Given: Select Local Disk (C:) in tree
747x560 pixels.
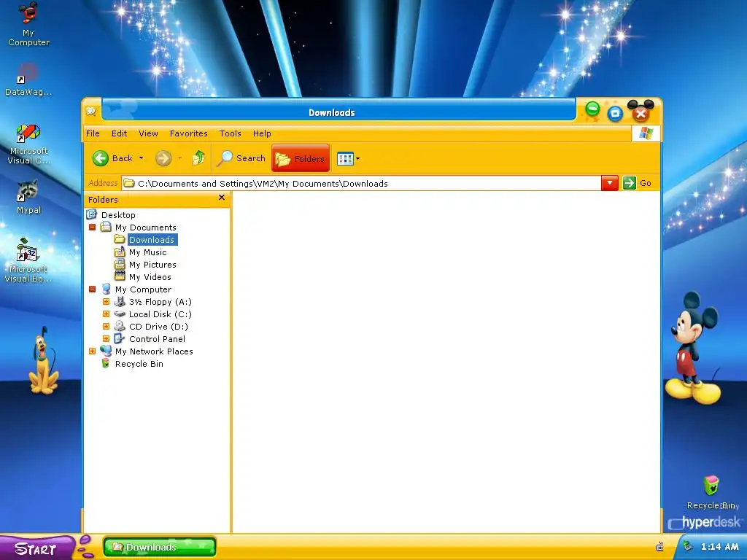Looking at the screenshot, I should point(160,314).
